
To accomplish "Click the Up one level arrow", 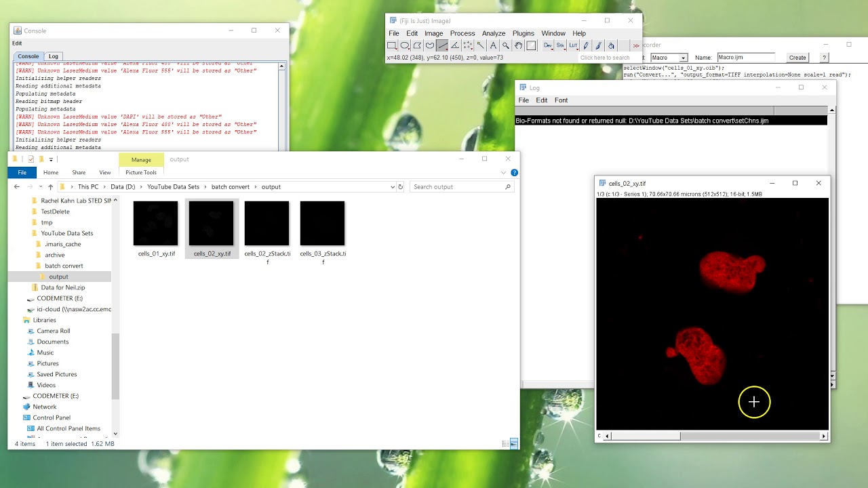I will coord(50,186).
